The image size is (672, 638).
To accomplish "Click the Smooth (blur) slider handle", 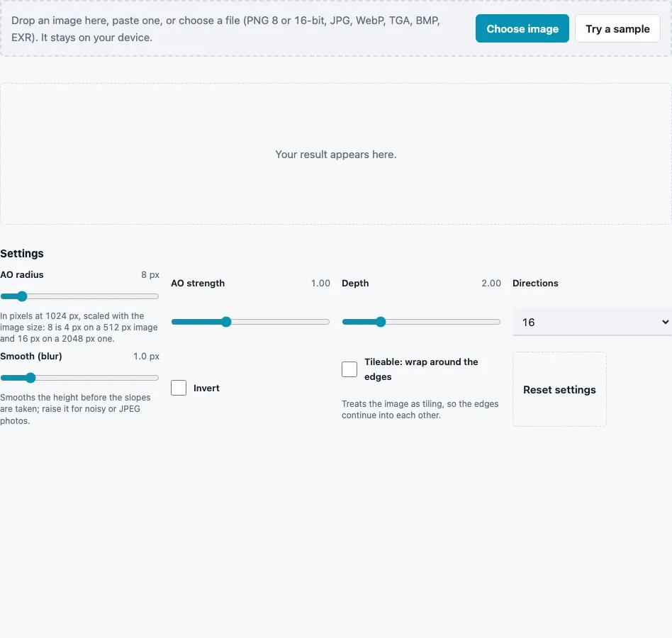I will click(x=30, y=378).
